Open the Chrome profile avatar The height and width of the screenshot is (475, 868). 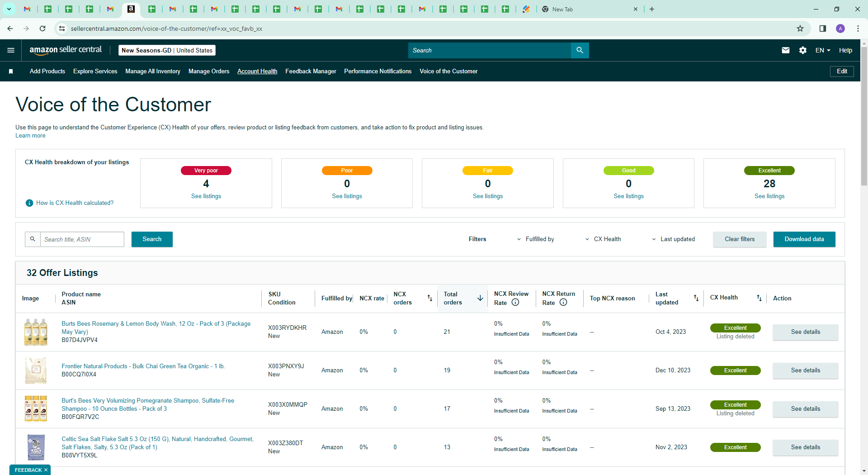[x=840, y=28]
